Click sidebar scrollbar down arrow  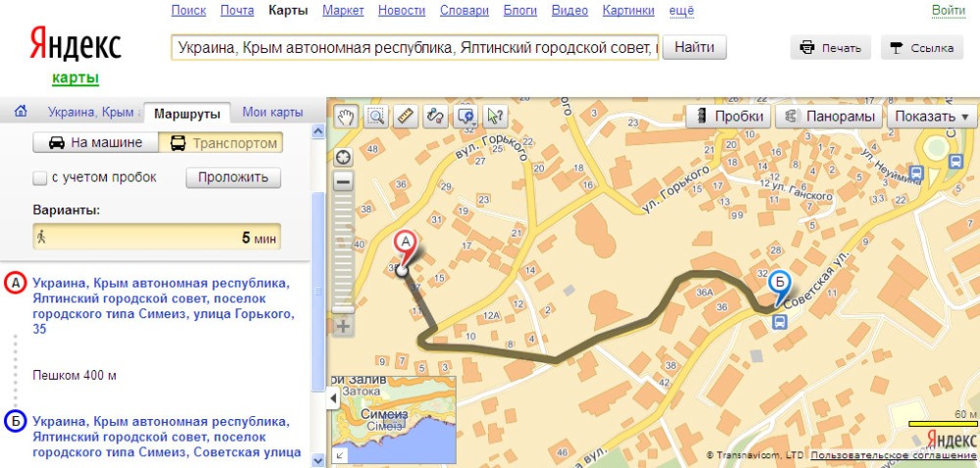[x=318, y=460]
